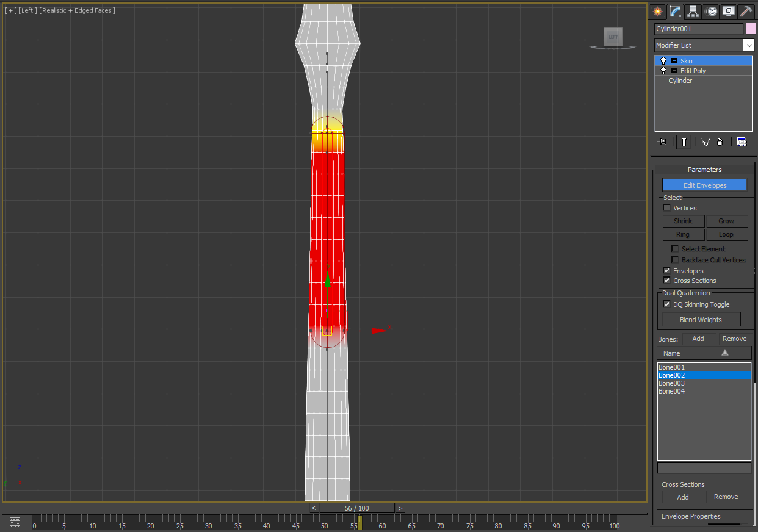Open the Motion command panel tab

(x=711, y=11)
